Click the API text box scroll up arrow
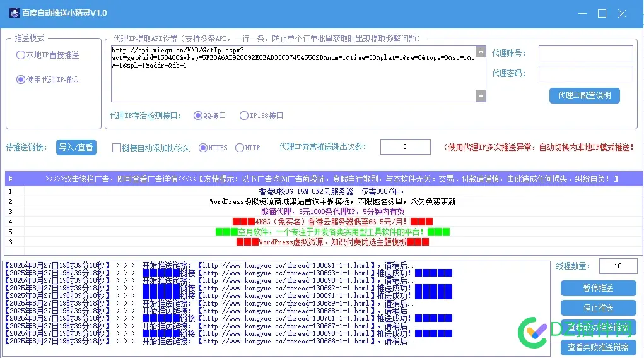The image size is (644, 358). click(481, 52)
